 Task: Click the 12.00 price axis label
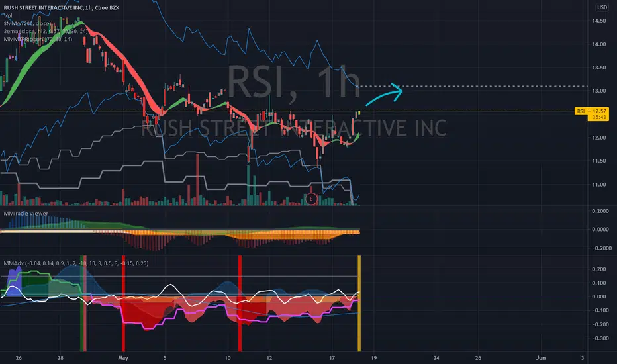point(599,138)
